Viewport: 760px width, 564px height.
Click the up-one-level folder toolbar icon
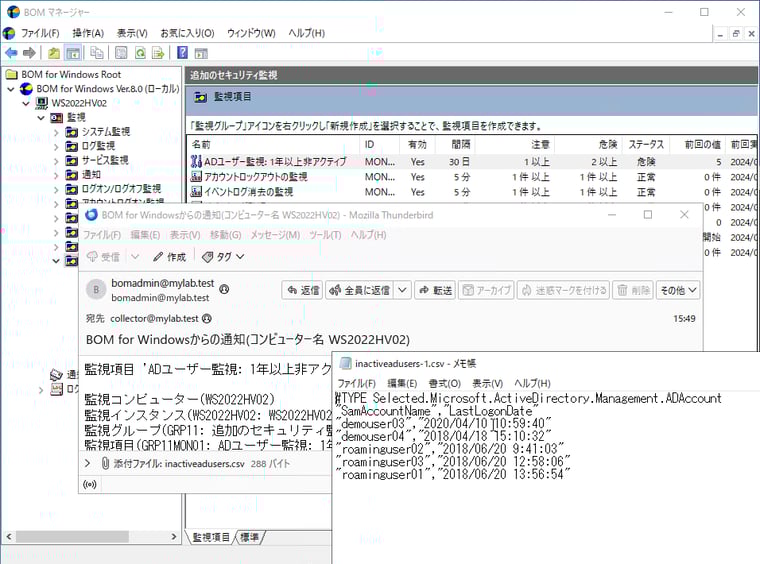click(54, 53)
